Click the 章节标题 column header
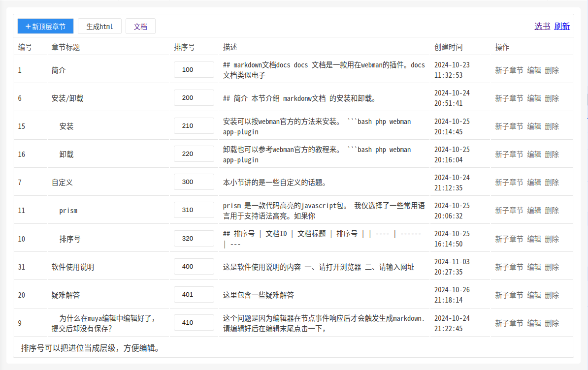 pyautogui.click(x=65, y=47)
